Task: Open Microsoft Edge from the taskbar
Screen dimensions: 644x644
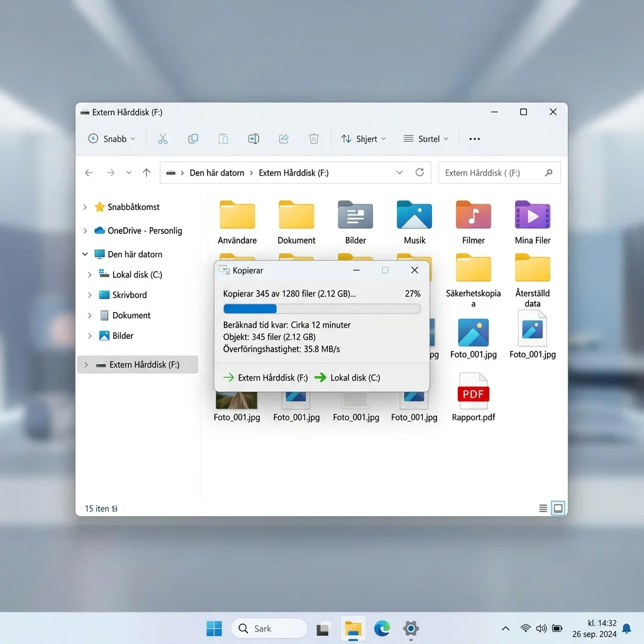Action: pyautogui.click(x=382, y=628)
